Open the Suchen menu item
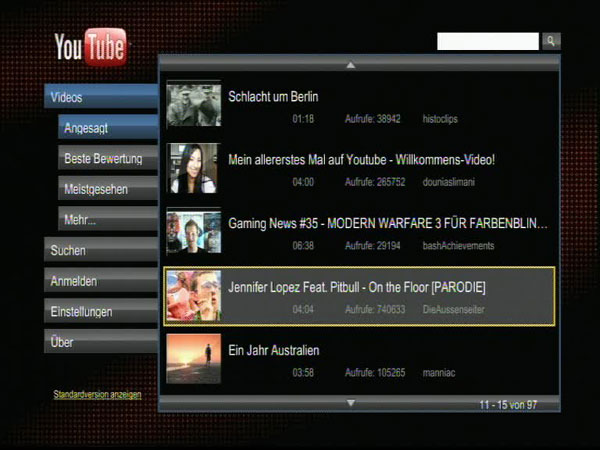600x450 pixels. 101,249
